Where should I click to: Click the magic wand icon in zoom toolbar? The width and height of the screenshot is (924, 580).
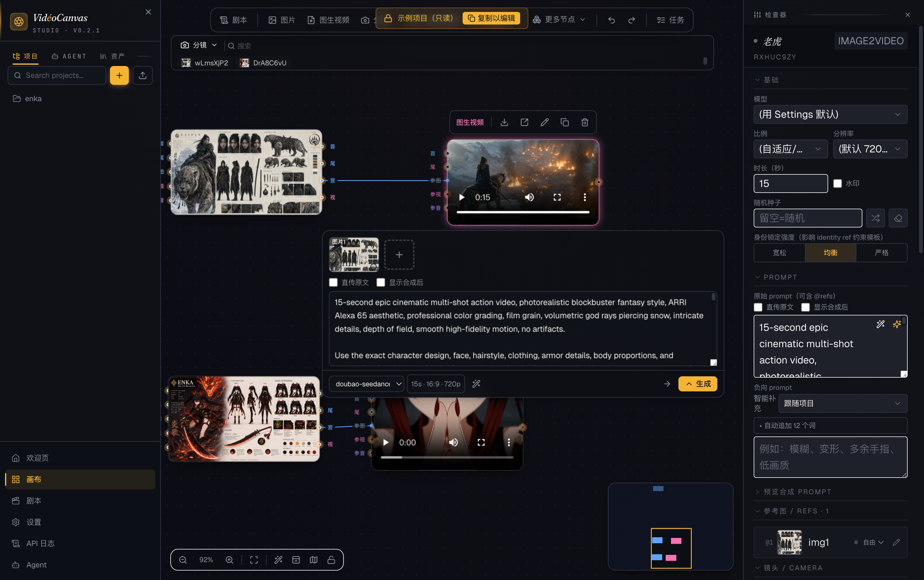click(278, 560)
